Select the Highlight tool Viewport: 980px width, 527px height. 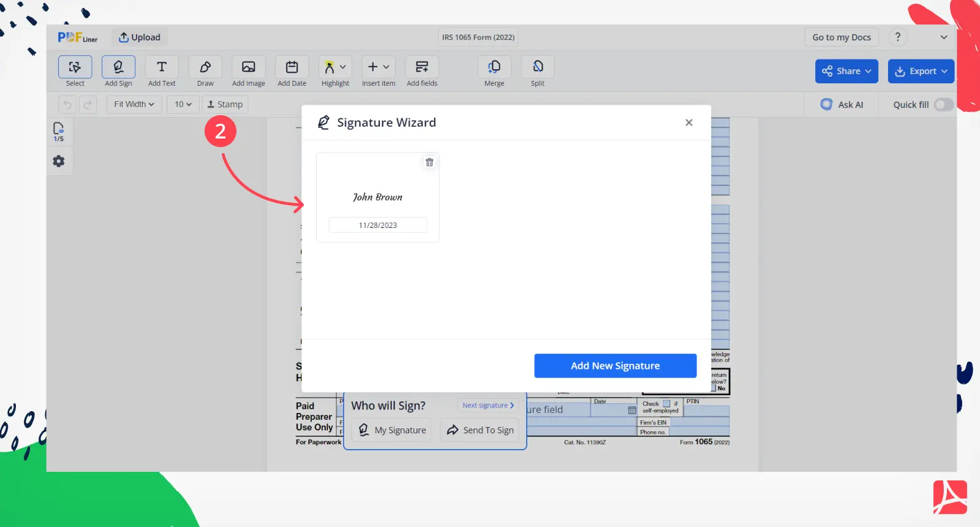pos(330,67)
